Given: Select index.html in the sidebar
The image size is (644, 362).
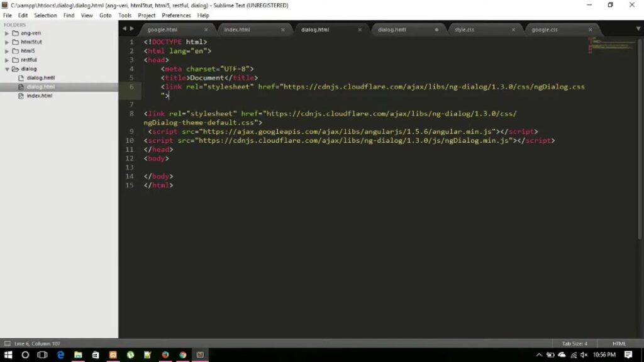Looking at the screenshot, I should click(x=38, y=96).
